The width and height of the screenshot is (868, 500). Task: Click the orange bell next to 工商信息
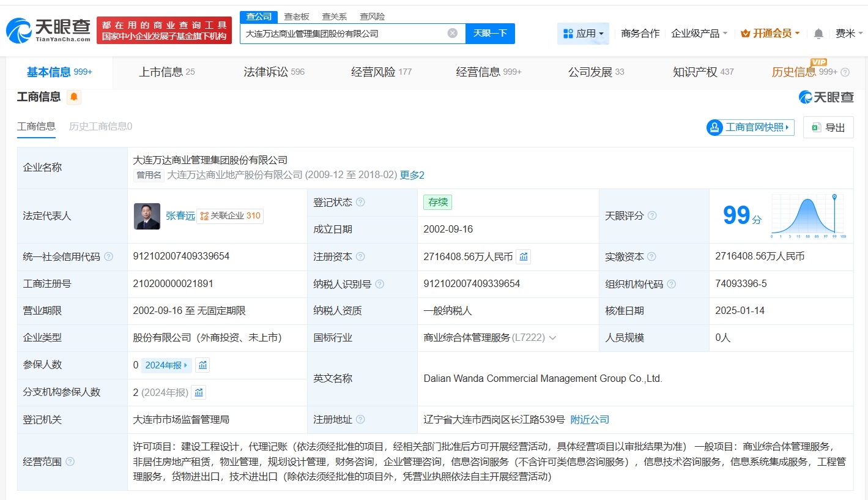click(74, 97)
